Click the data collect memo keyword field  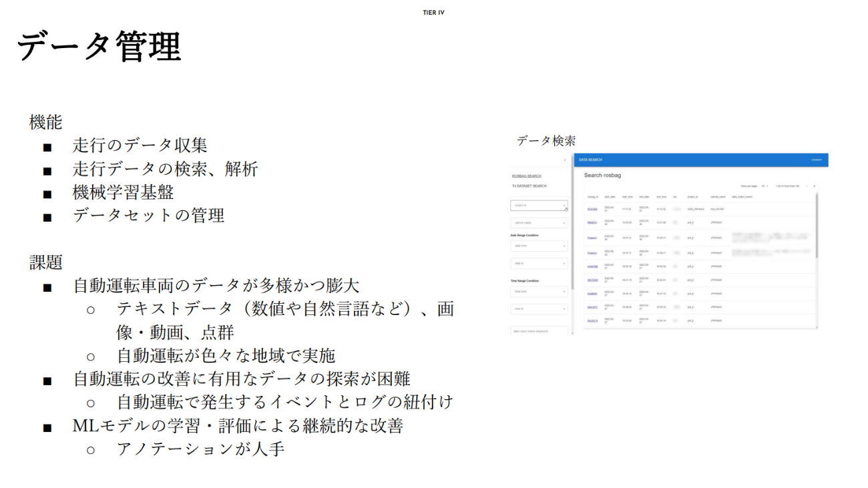[539, 330]
